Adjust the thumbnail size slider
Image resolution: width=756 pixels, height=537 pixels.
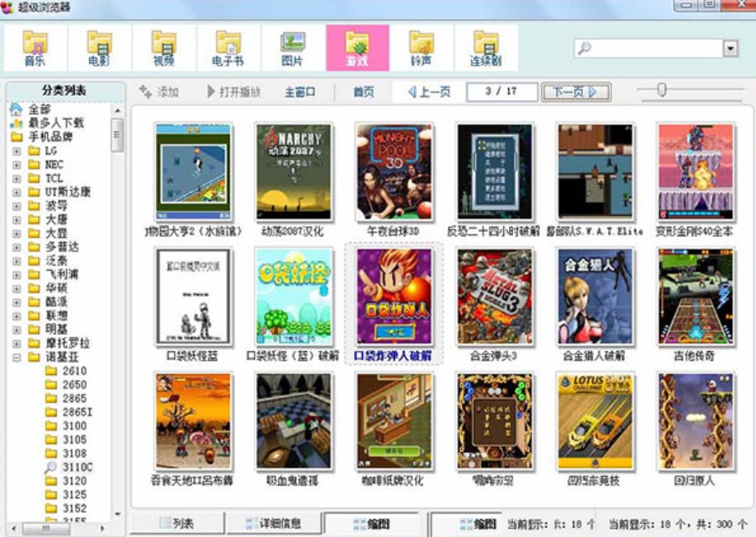(662, 91)
